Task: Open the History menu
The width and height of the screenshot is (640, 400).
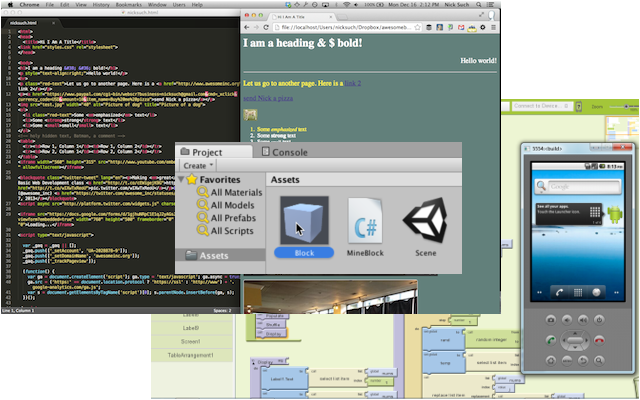Action: 101,4
